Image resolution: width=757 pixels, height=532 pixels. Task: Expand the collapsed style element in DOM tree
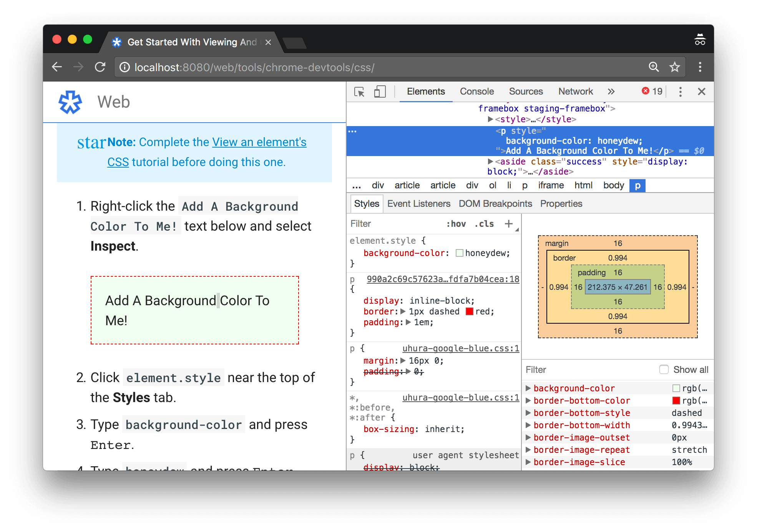[491, 119]
